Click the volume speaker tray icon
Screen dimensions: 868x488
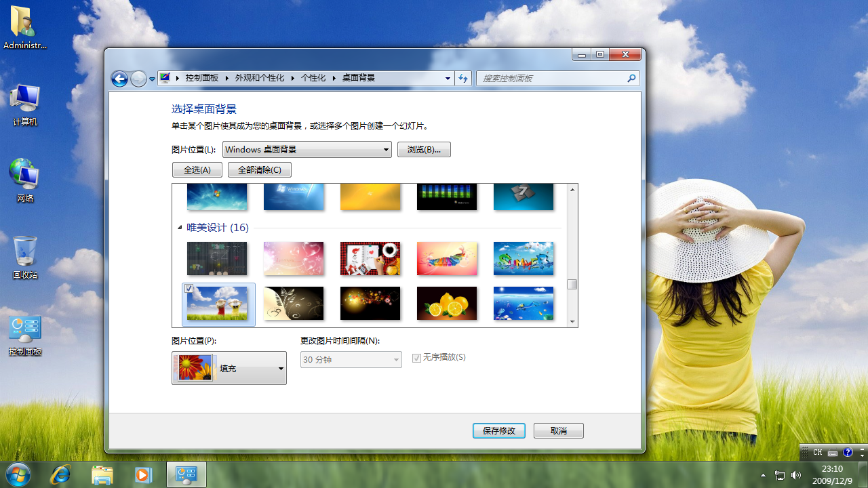(x=796, y=475)
